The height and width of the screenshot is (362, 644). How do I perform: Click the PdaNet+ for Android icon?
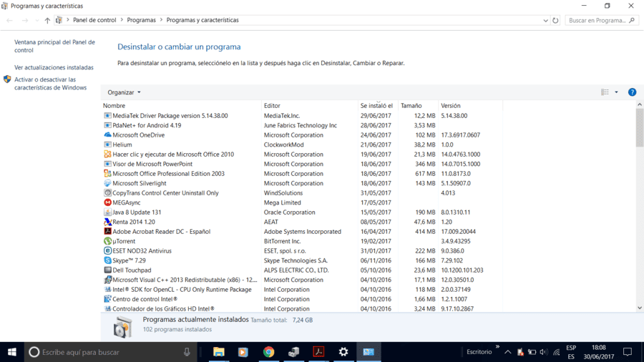[x=107, y=125]
